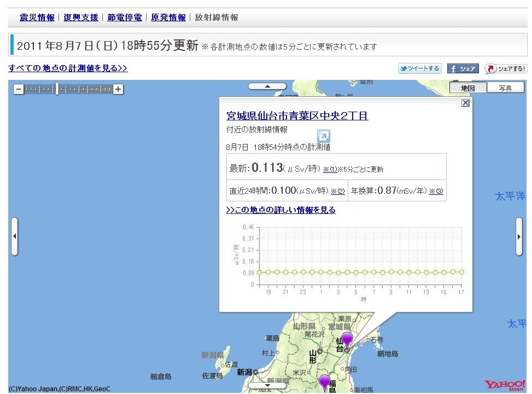This screenshot has height=394, width=532.
Task: Open すべての地点の計測値を見る link
Action: point(68,68)
